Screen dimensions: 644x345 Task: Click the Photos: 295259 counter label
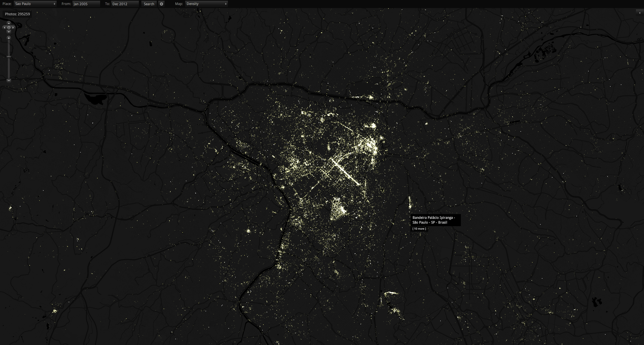17,14
